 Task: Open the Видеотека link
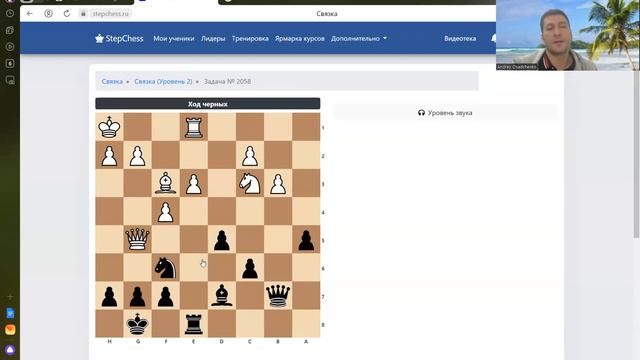(x=460, y=38)
